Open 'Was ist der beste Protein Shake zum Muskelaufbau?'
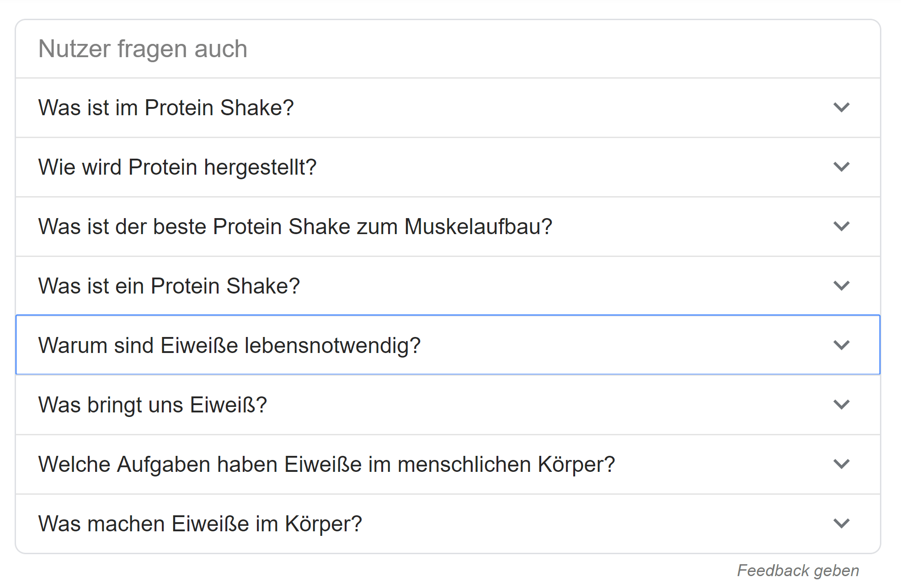901x588 pixels. point(295,227)
